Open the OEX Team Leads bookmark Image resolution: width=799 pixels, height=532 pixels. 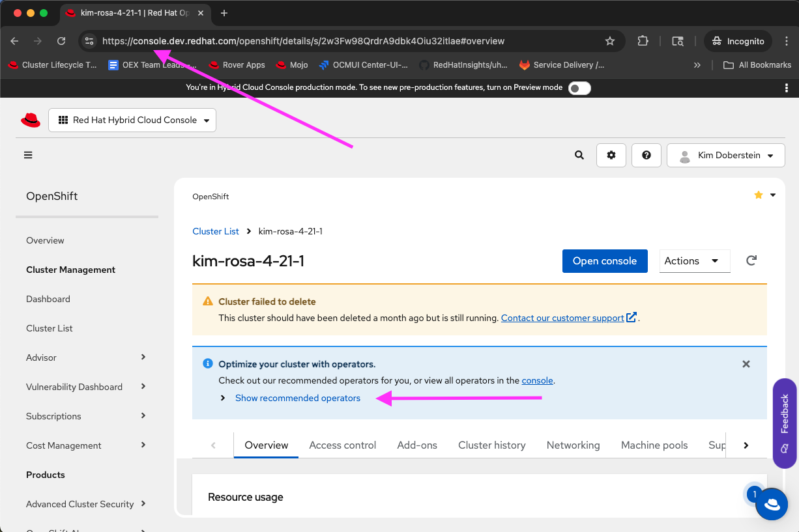(153, 64)
